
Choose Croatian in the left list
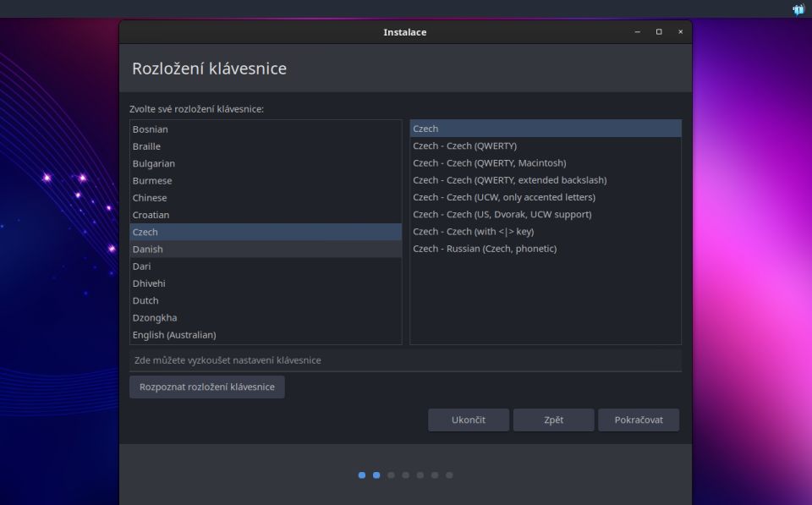point(266,215)
